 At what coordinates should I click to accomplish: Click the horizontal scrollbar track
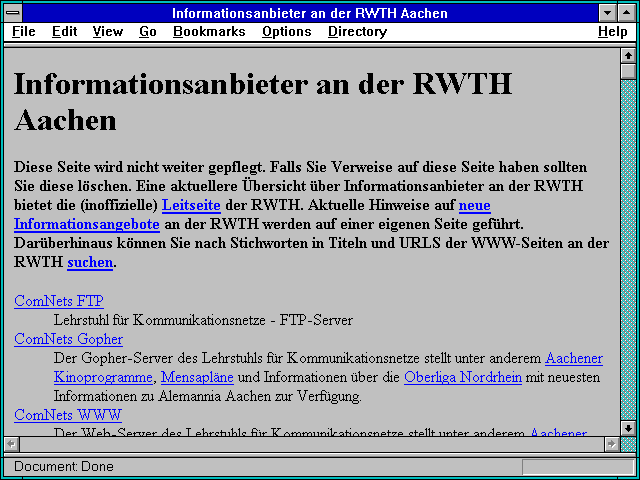coord(312,444)
